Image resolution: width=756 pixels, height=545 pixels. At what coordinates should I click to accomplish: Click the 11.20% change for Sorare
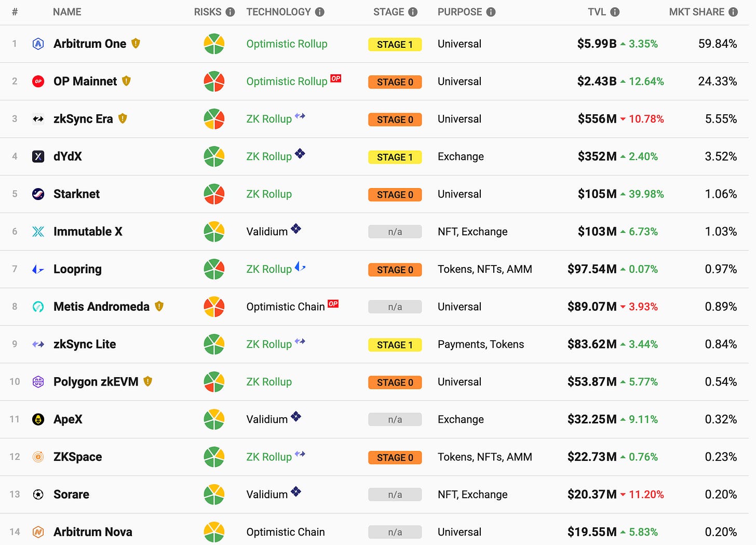(646, 494)
